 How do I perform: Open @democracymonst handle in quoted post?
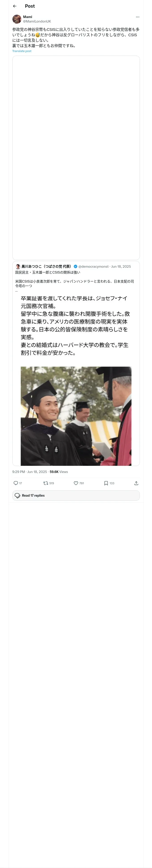(93, 267)
